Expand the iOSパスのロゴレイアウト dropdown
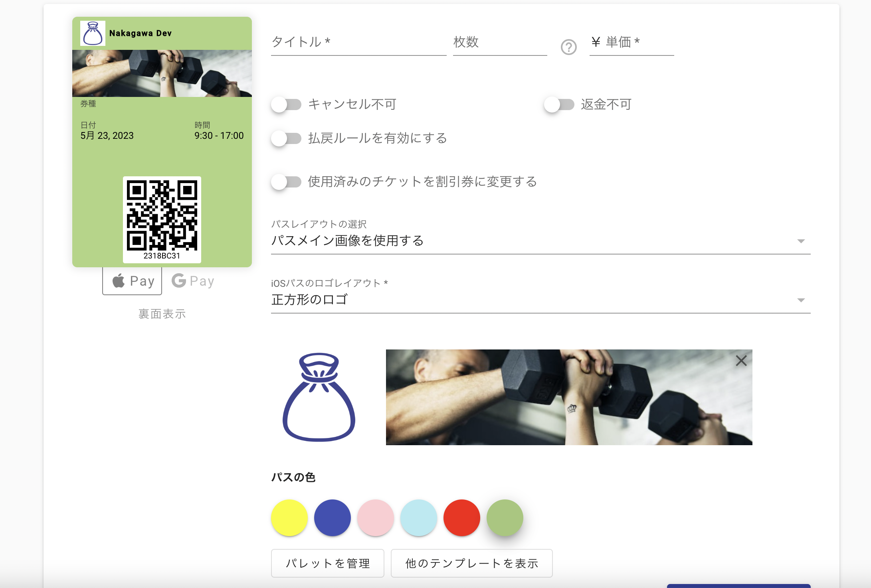 click(x=540, y=300)
